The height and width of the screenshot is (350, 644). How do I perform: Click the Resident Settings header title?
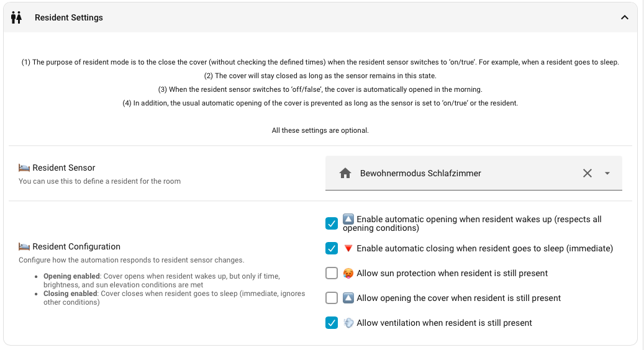tap(68, 17)
